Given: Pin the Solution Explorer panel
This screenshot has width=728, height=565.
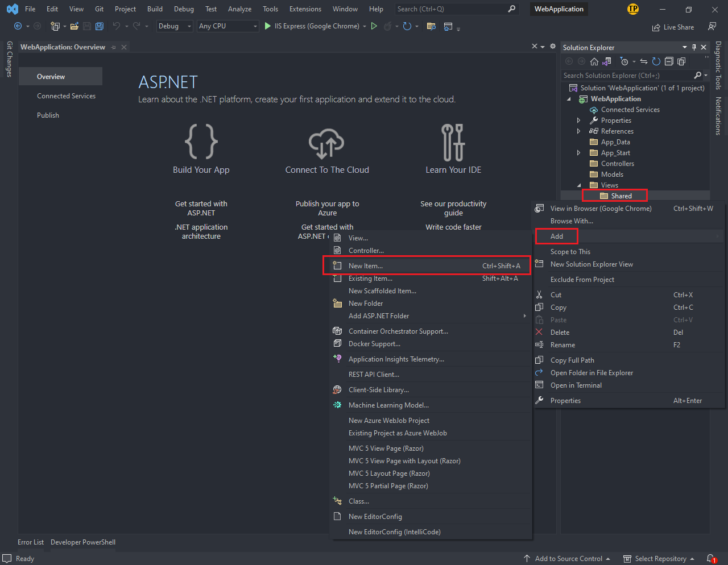Looking at the screenshot, I should [694, 48].
